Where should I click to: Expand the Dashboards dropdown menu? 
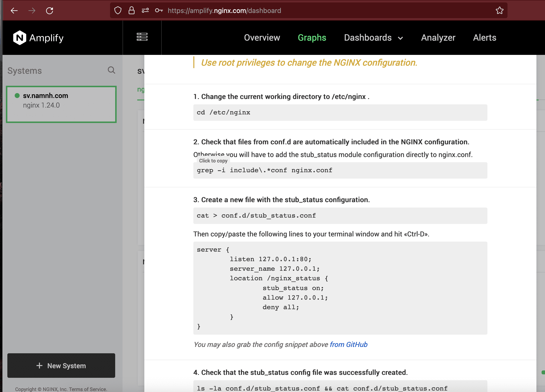click(373, 38)
